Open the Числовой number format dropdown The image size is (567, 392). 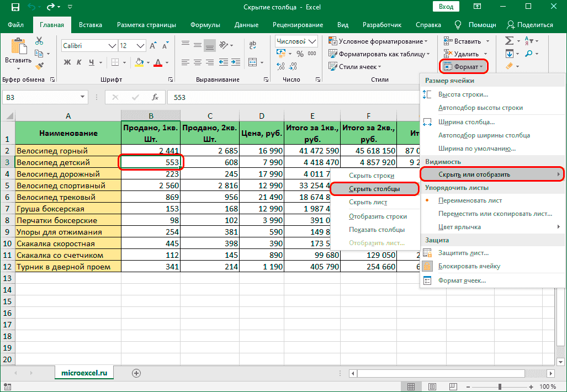311,42
